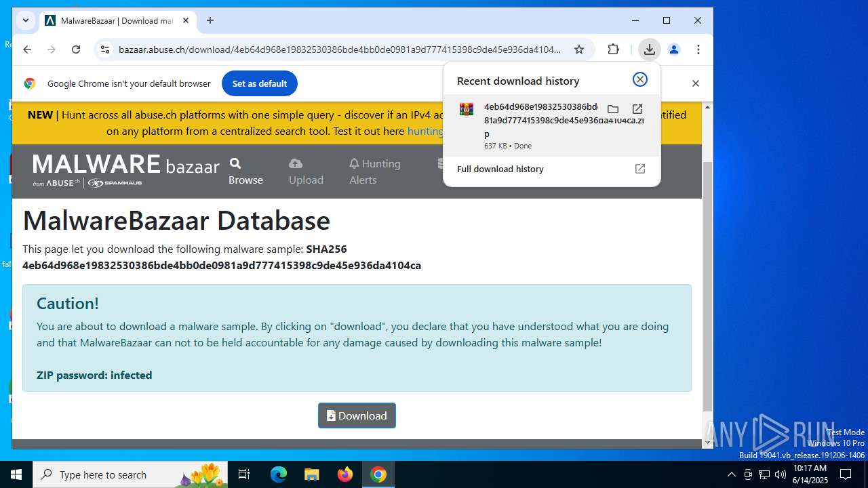The image size is (868, 488).
Task: Follow the hunting link in yellow banner
Action: (425, 131)
